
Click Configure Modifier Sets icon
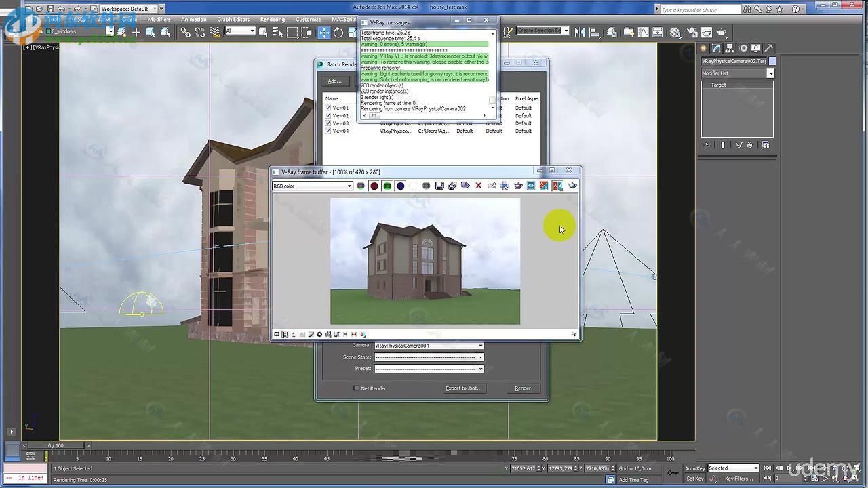click(766, 145)
